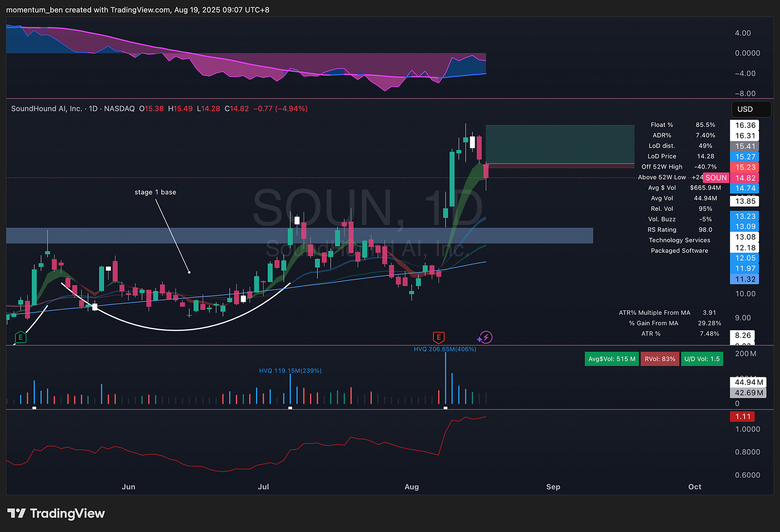Screen dimensions: 780x532
Task: Click the gray 15.41 price label
Action: [745, 146]
